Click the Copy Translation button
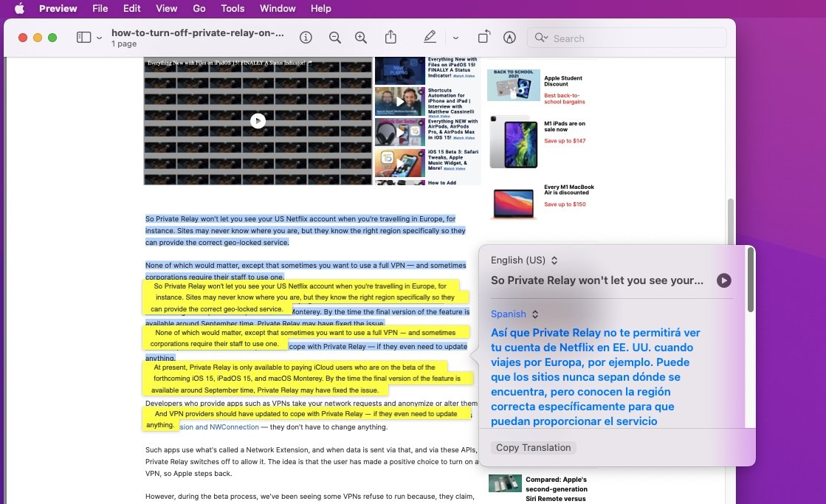The image size is (826, 504). pos(533,448)
